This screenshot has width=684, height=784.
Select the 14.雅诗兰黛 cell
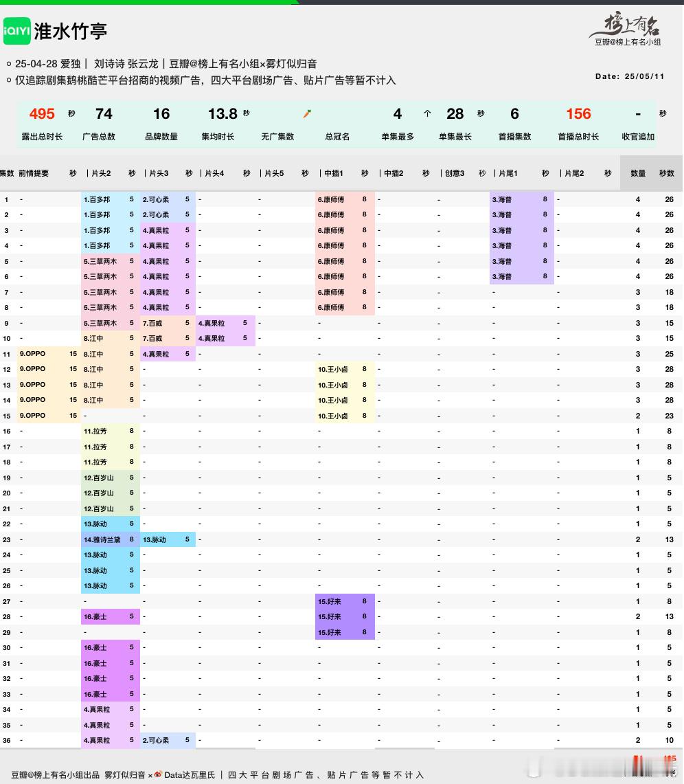coord(111,539)
